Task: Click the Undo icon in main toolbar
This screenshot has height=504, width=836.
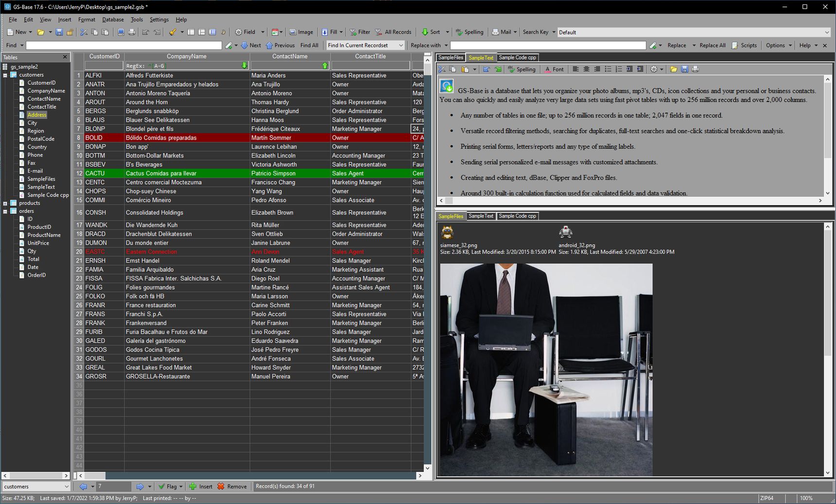Action: point(145,32)
